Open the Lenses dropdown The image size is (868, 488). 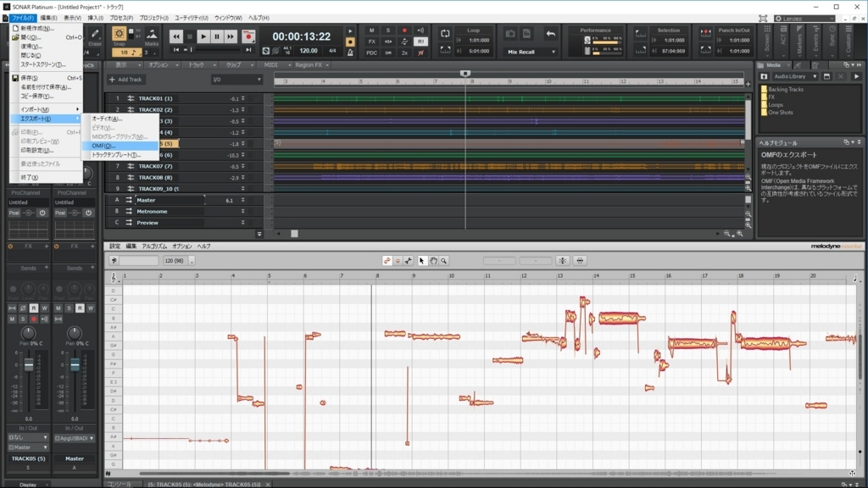click(805, 19)
